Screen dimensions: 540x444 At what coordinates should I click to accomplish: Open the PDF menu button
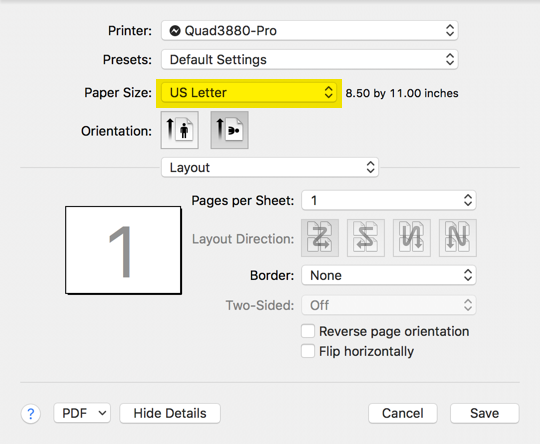point(82,413)
